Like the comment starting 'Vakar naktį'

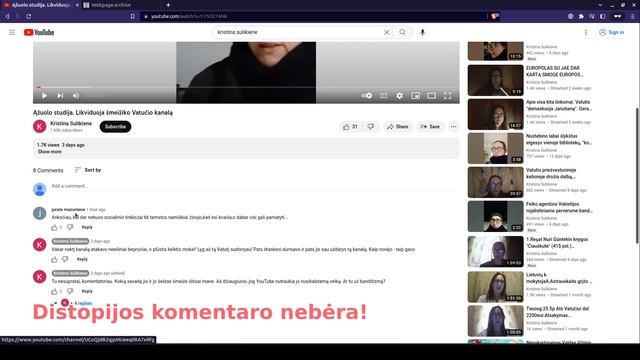54,259
